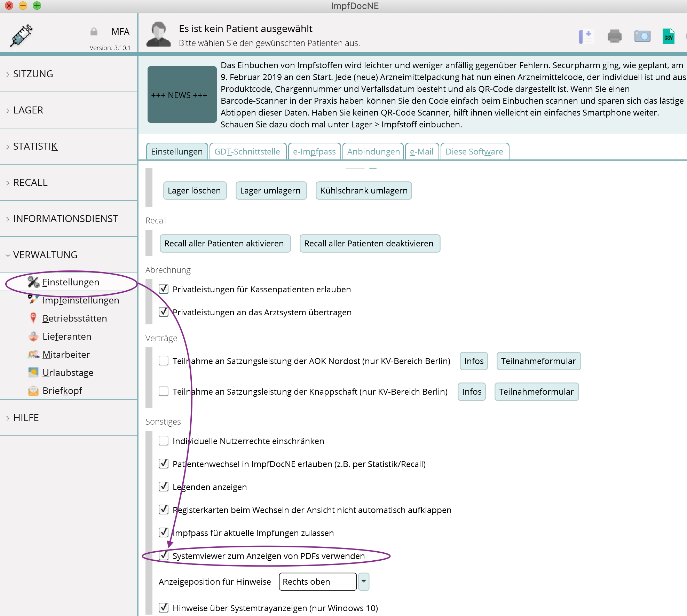687x616 pixels.
Task: Open Anzeigeposition dropdown arrow
Action: click(x=364, y=582)
